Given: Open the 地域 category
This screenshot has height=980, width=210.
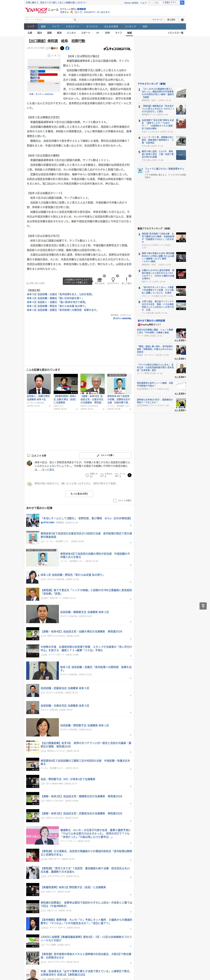Looking at the screenshot, I should (130, 33).
